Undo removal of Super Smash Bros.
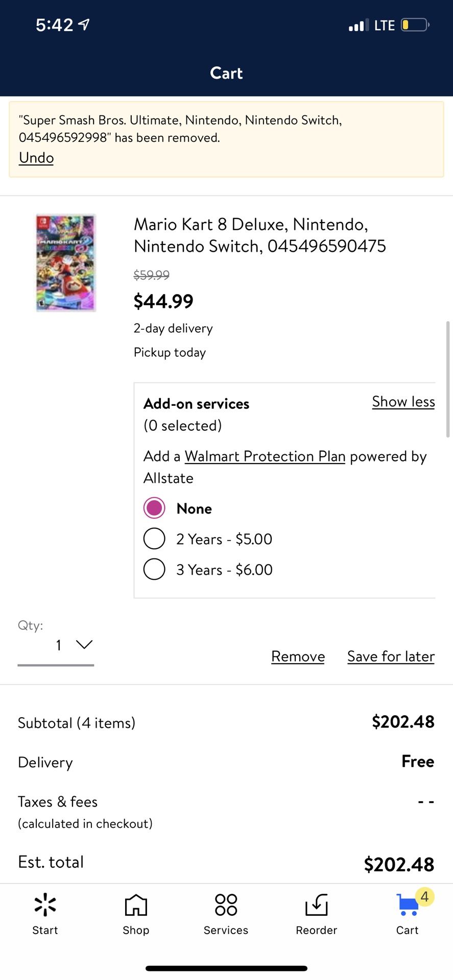 36,158
